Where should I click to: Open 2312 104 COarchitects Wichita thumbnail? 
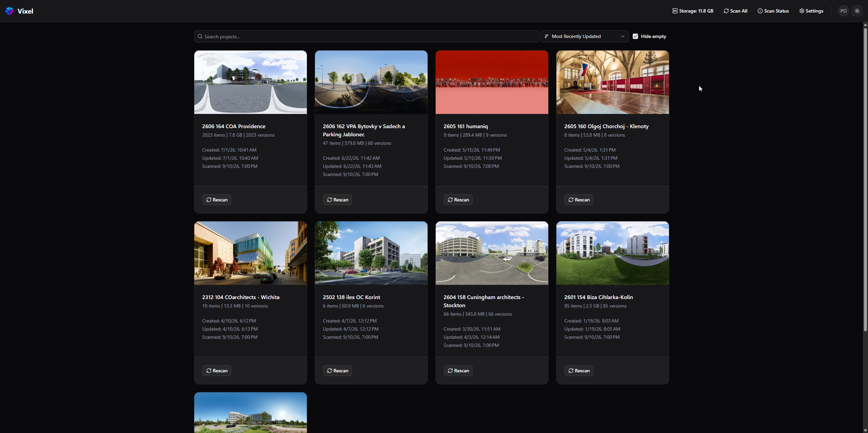(x=251, y=253)
